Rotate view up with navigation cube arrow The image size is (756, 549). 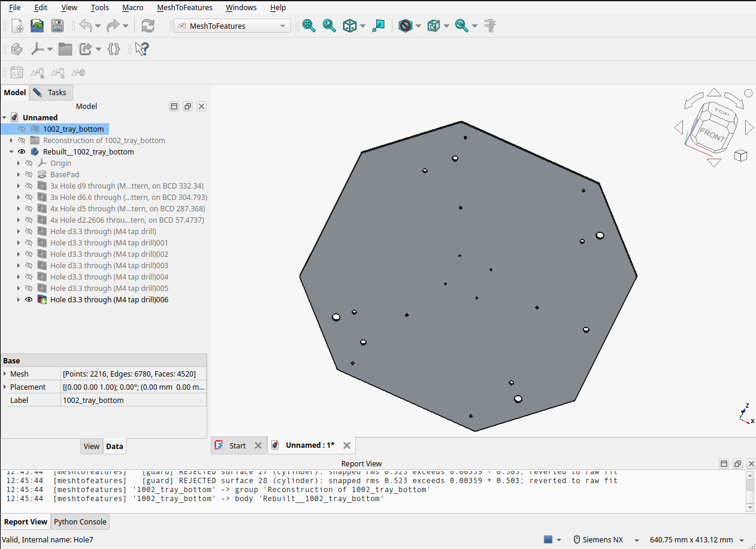(713, 93)
